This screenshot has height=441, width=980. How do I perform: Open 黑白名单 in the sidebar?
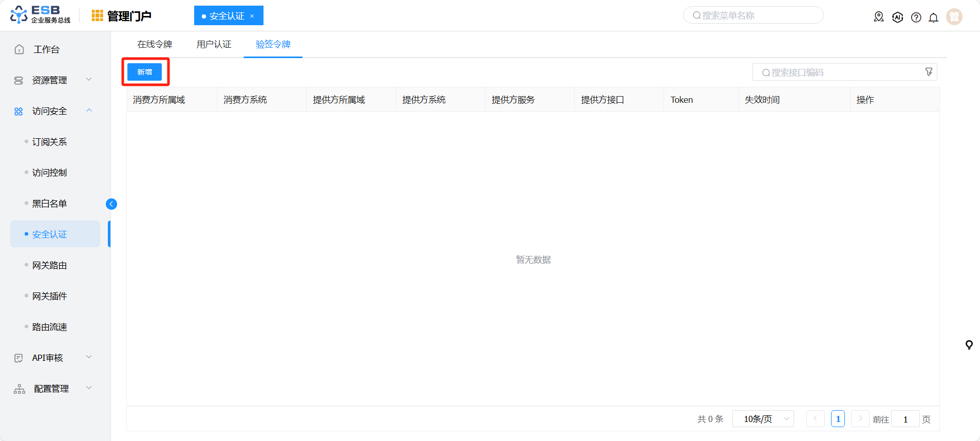click(x=50, y=204)
